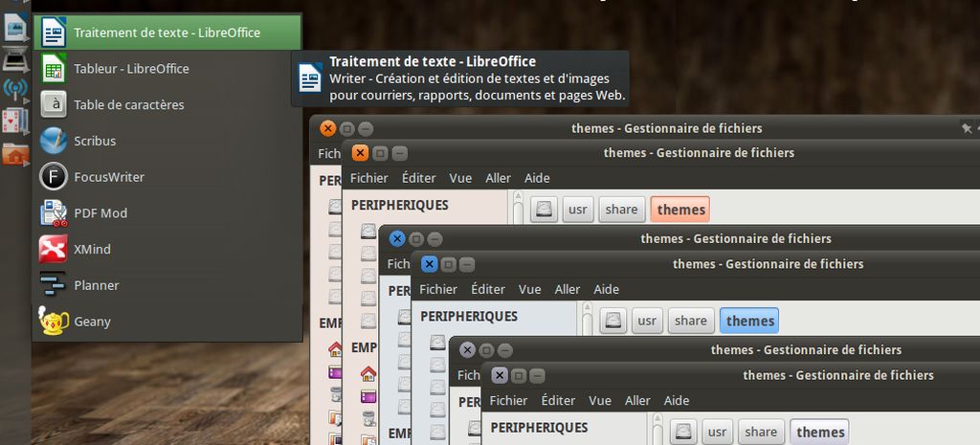Launch Traitement de texte - LibreOffice from menu
980x445 pixels.
pyautogui.click(x=167, y=33)
